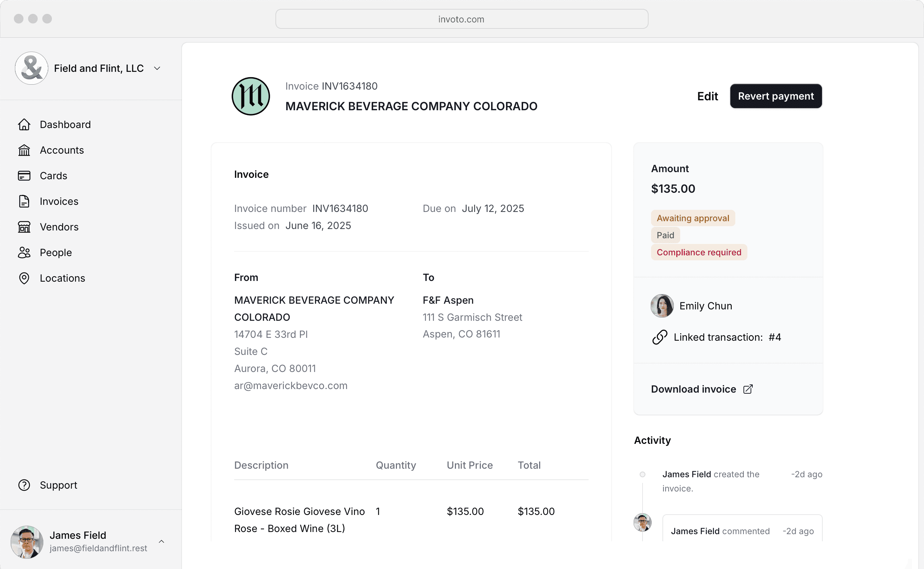
Task: Click the James Field commented activity card
Action: pos(742,528)
